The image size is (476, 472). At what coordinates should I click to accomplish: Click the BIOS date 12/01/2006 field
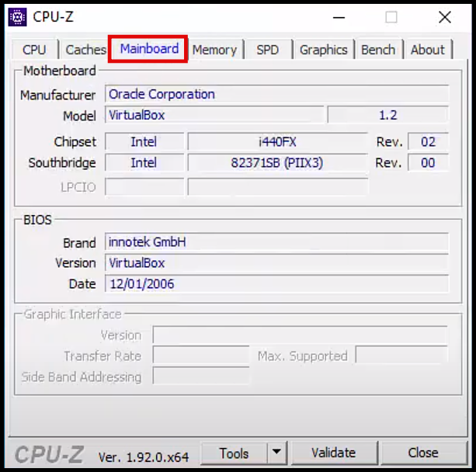(x=276, y=284)
